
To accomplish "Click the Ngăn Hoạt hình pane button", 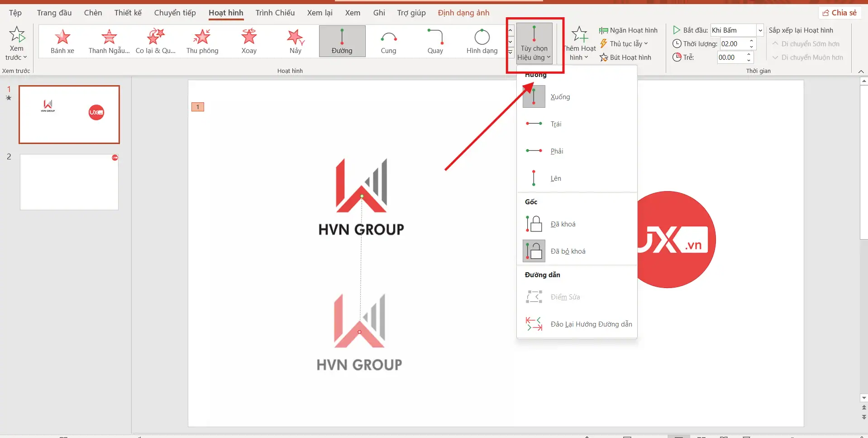I will (x=628, y=30).
